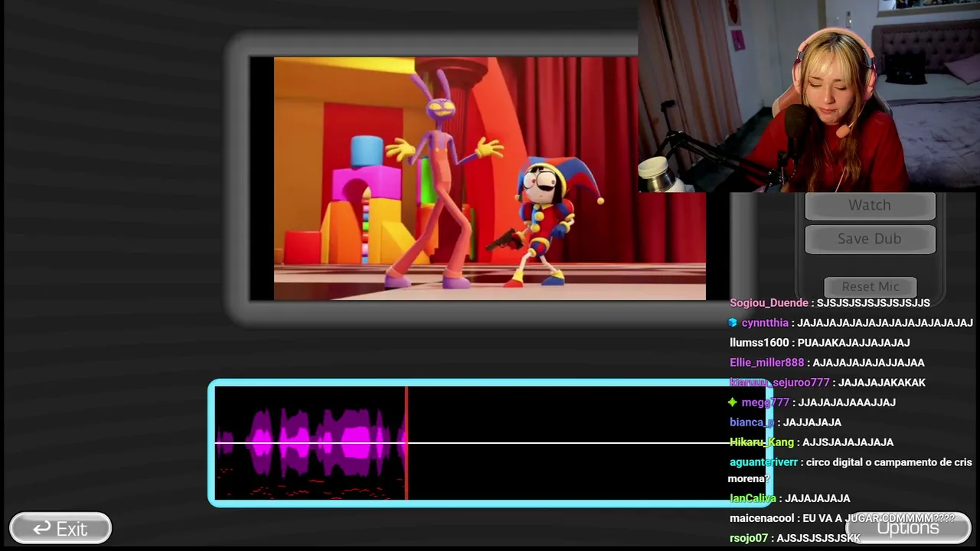Click the Reset Mic button
Viewport: 980px width, 551px height.
(871, 286)
